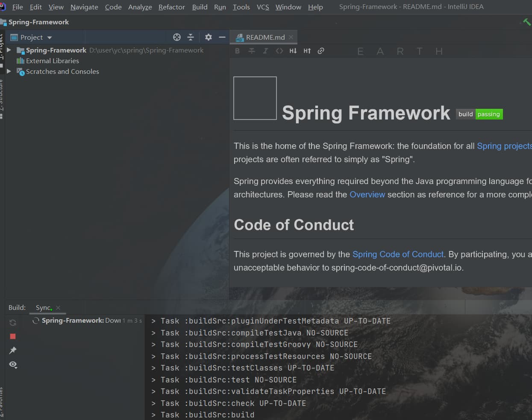This screenshot has height=420, width=532.
Task: Open the View menu
Action: point(56,7)
